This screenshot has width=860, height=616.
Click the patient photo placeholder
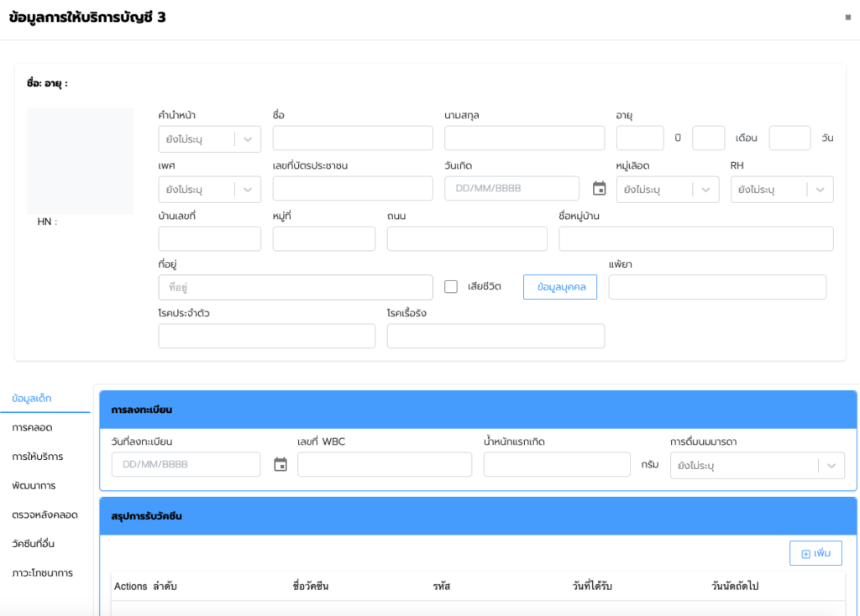(80, 160)
